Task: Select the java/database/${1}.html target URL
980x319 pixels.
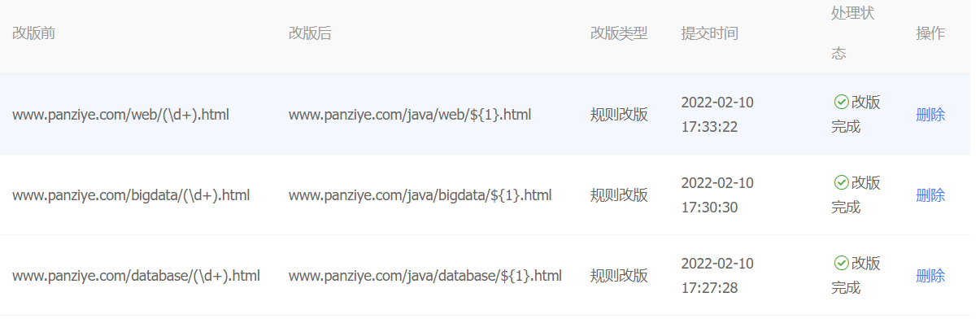Action: tap(425, 276)
